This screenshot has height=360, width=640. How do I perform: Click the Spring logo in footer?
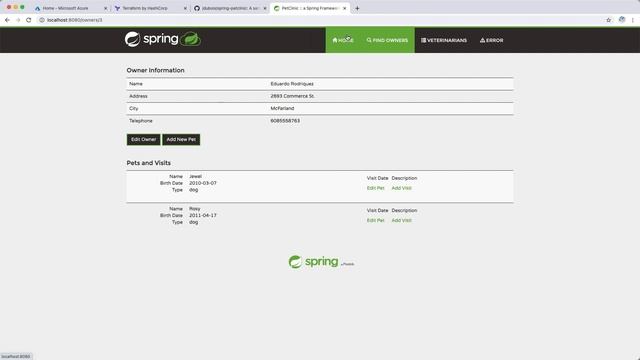click(321, 262)
